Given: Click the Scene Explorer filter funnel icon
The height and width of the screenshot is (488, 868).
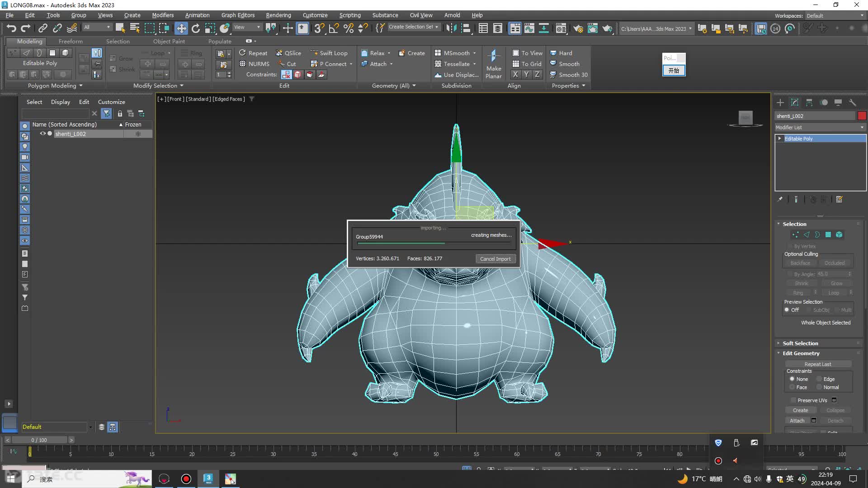Looking at the screenshot, I should pos(106,113).
